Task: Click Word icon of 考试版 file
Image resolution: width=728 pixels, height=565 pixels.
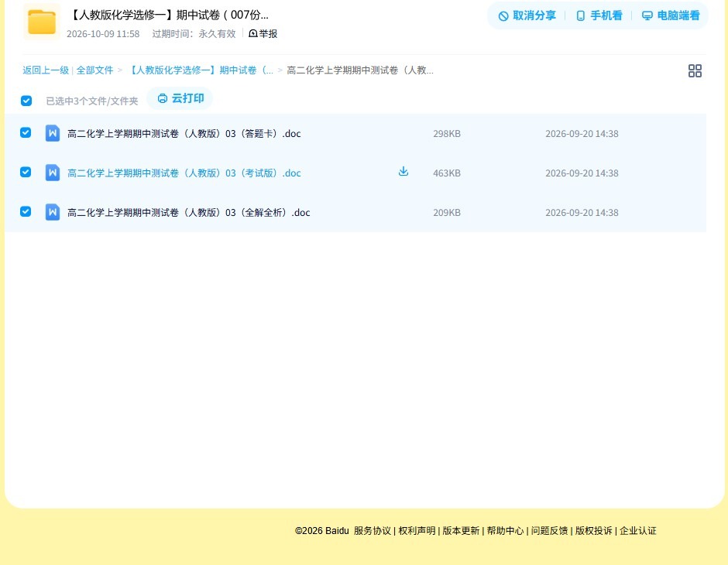Action: (x=53, y=173)
